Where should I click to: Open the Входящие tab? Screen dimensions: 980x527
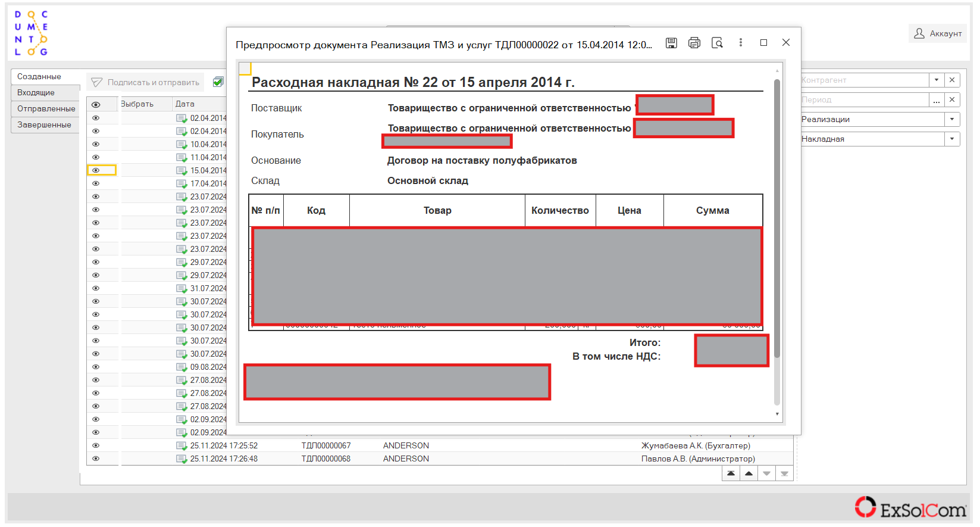click(x=45, y=92)
